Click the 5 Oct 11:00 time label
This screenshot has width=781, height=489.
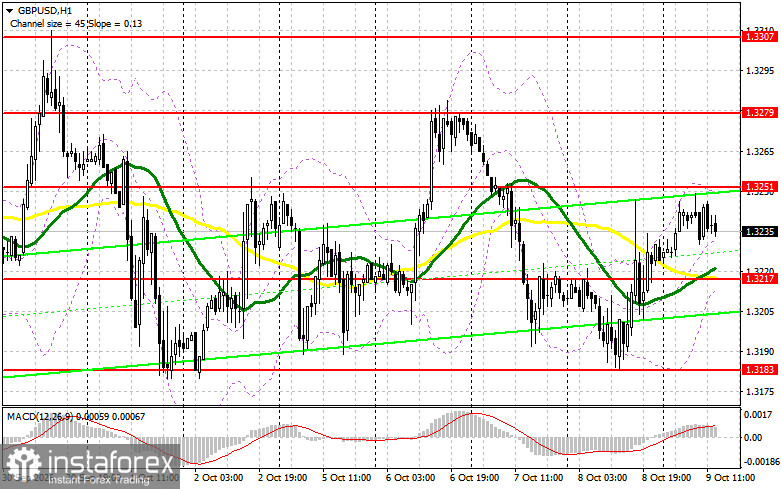tap(346, 478)
